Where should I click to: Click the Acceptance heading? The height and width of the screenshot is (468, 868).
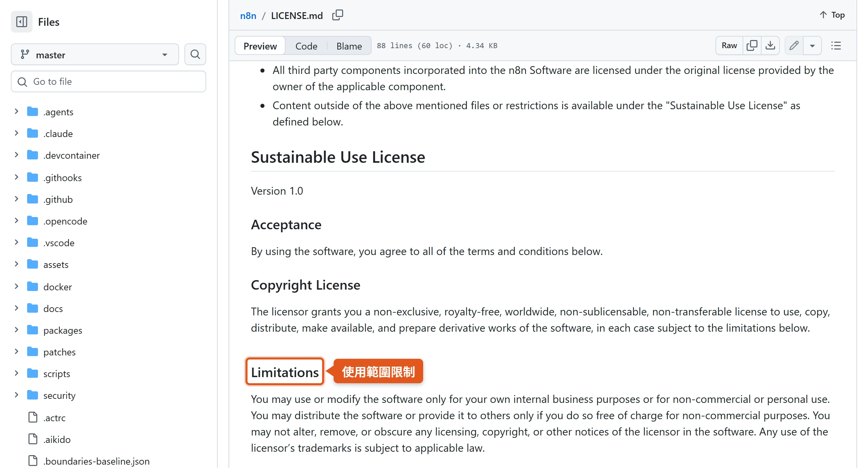[286, 225]
